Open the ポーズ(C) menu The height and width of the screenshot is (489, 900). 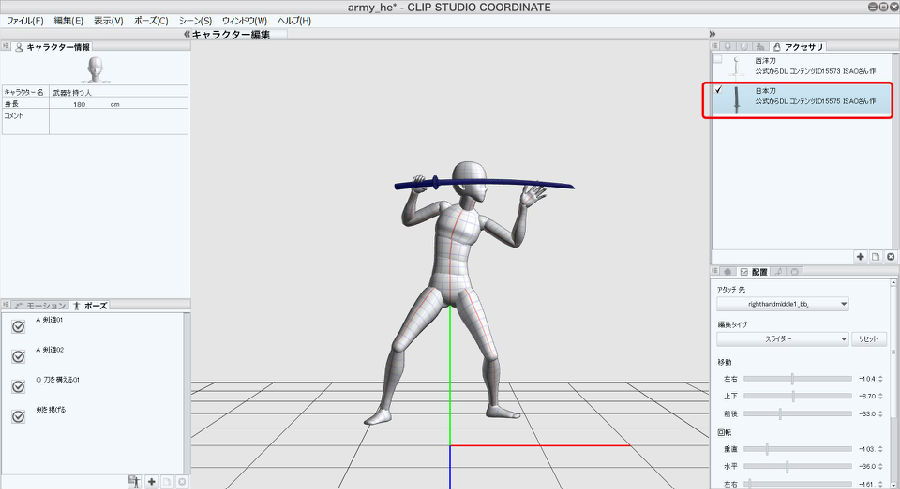pyautogui.click(x=150, y=20)
